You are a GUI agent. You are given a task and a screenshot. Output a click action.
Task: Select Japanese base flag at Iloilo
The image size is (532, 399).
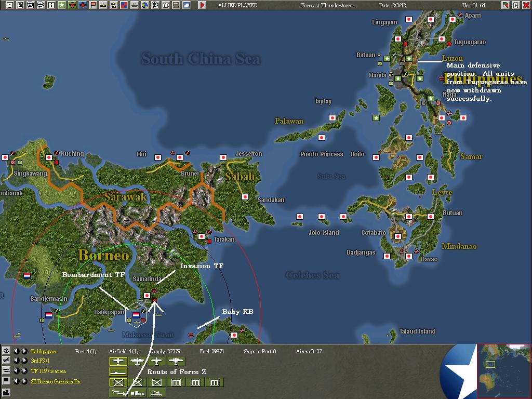[x=376, y=157]
